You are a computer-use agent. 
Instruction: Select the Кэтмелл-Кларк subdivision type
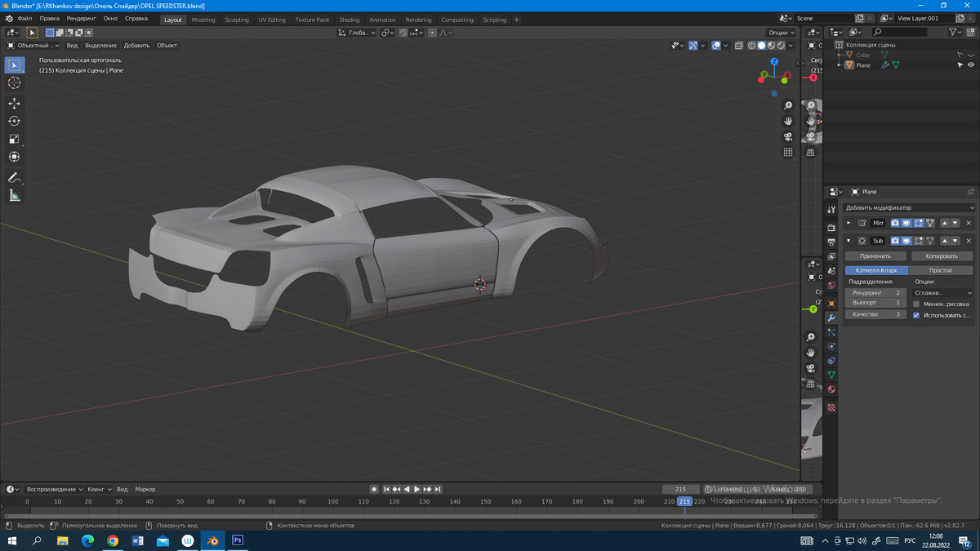876,270
